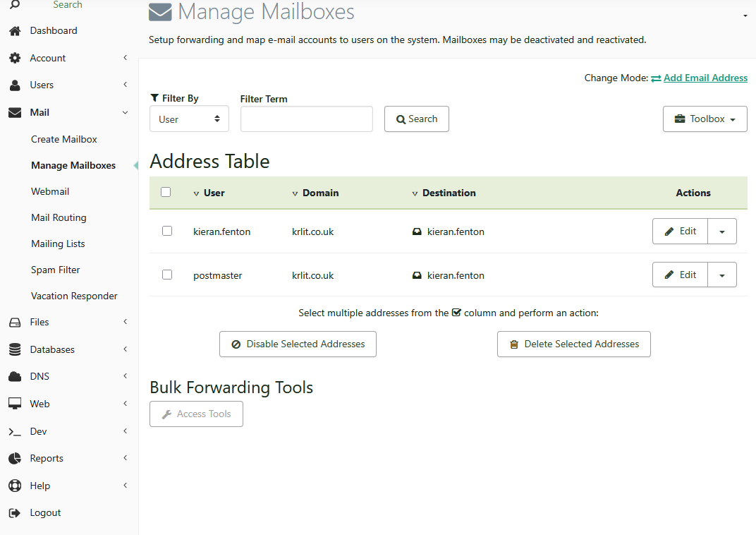The height and width of the screenshot is (535, 756).
Task: Click the Add Email Address link
Action: 705,78
